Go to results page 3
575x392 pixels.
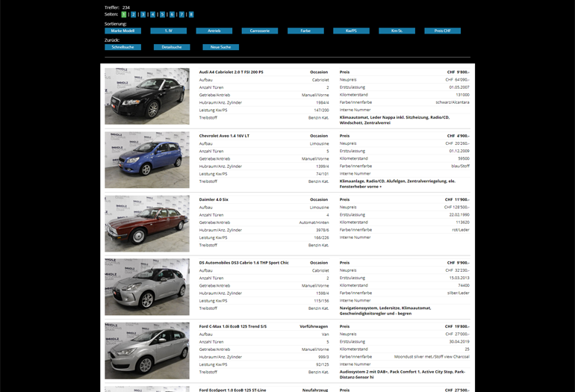(x=143, y=14)
